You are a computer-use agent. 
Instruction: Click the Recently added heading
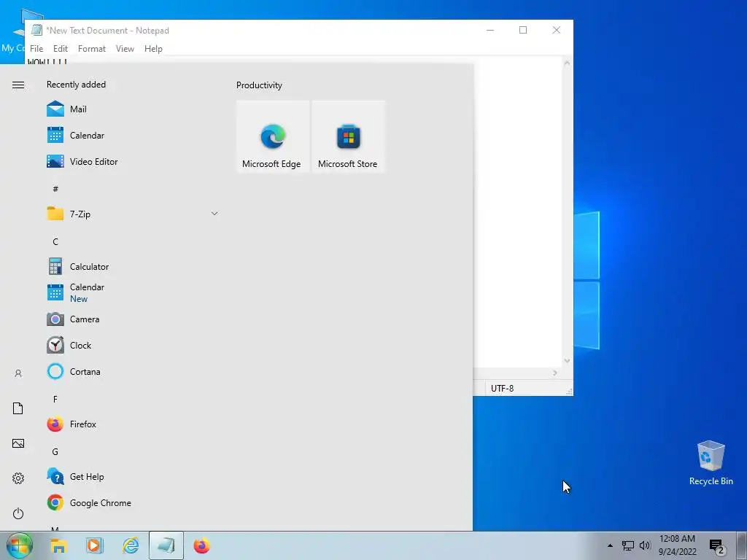click(x=76, y=85)
